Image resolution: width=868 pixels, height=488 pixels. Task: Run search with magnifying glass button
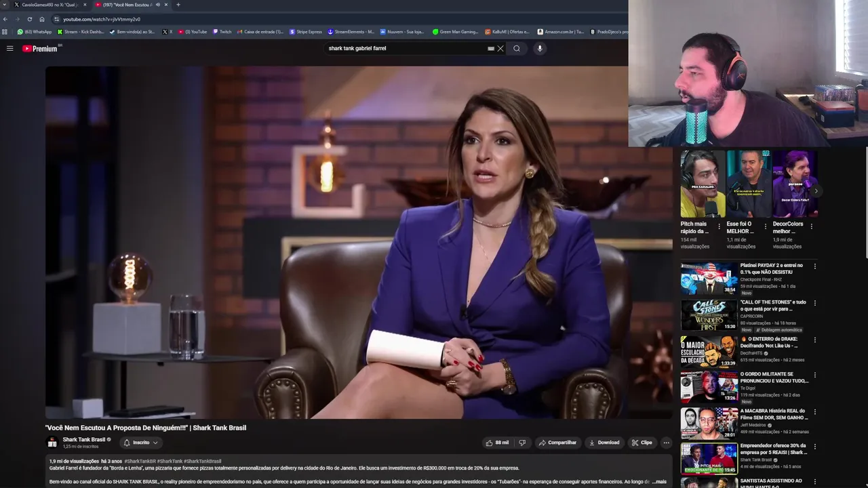[x=517, y=48]
